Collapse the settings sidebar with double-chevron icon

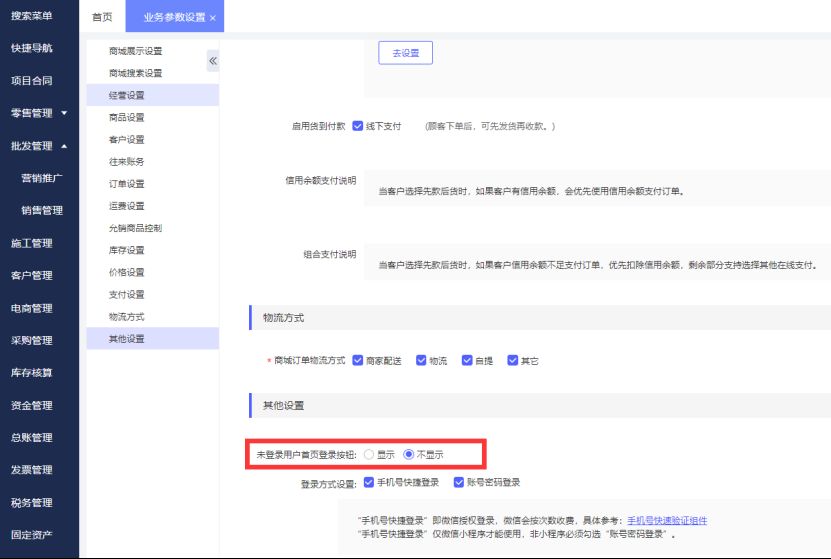pyautogui.click(x=212, y=62)
